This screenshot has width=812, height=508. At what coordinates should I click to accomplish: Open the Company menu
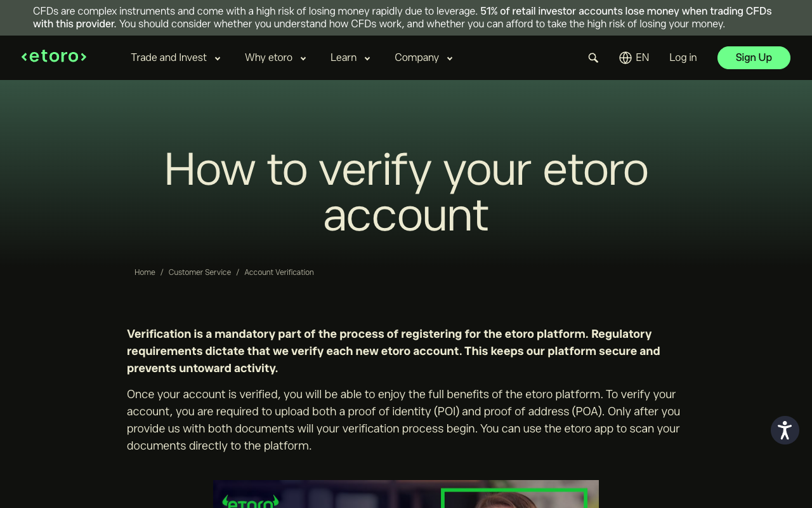[417, 58]
